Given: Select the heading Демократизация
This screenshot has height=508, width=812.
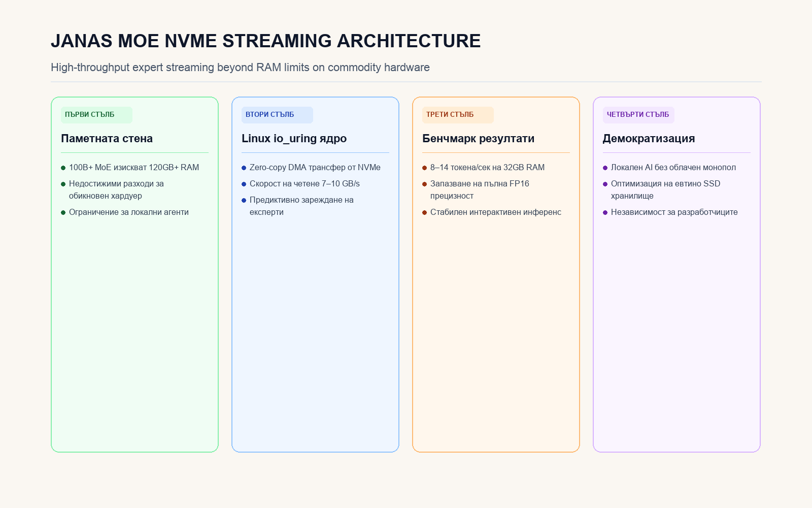Looking at the screenshot, I should point(649,139).
